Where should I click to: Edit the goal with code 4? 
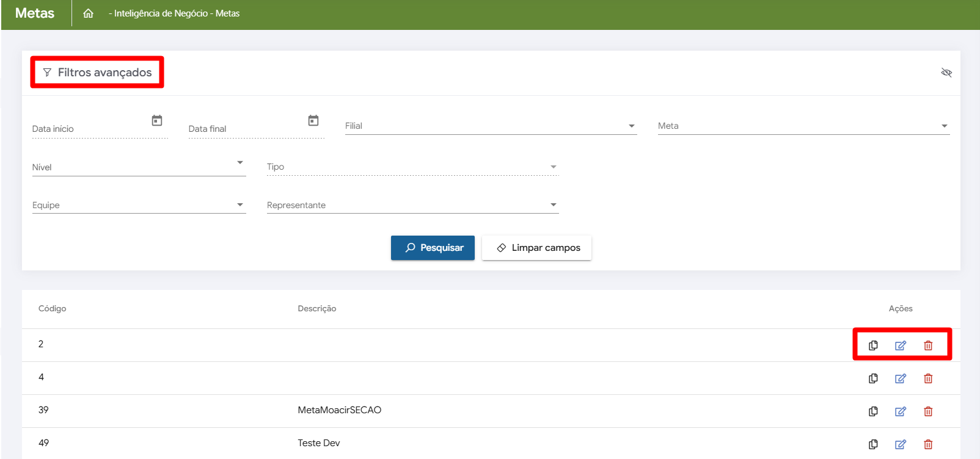pyautogui.click(x=901, y=378)
